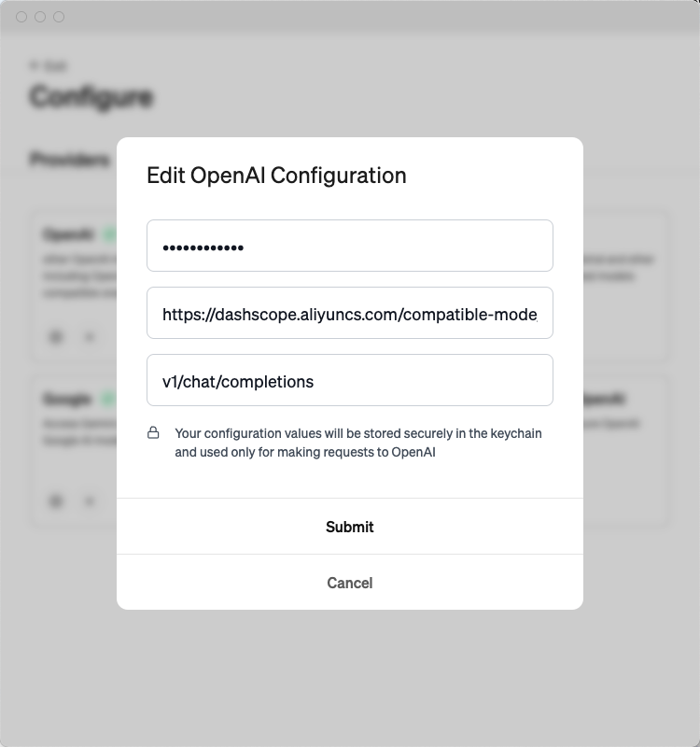The width and height of the screenshot is (700, 747).
Task: Close the window with the first title-bar button
Action: click(21, 17)
